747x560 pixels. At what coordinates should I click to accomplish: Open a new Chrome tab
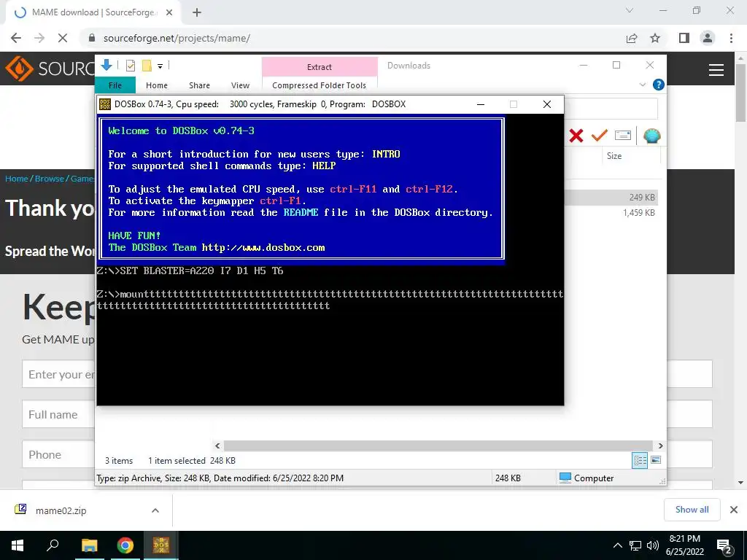pyautogui.click(x=197, y=13)
